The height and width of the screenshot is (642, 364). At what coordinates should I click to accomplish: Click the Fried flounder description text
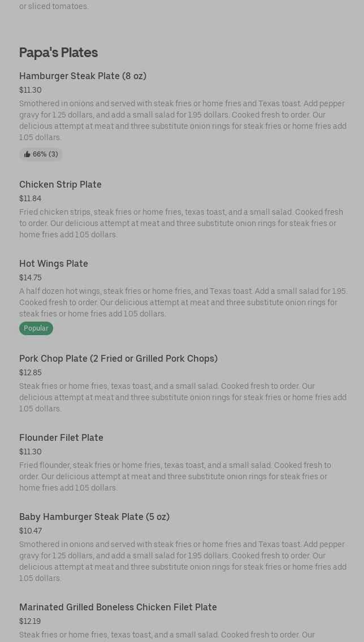[x=175, y=476]
